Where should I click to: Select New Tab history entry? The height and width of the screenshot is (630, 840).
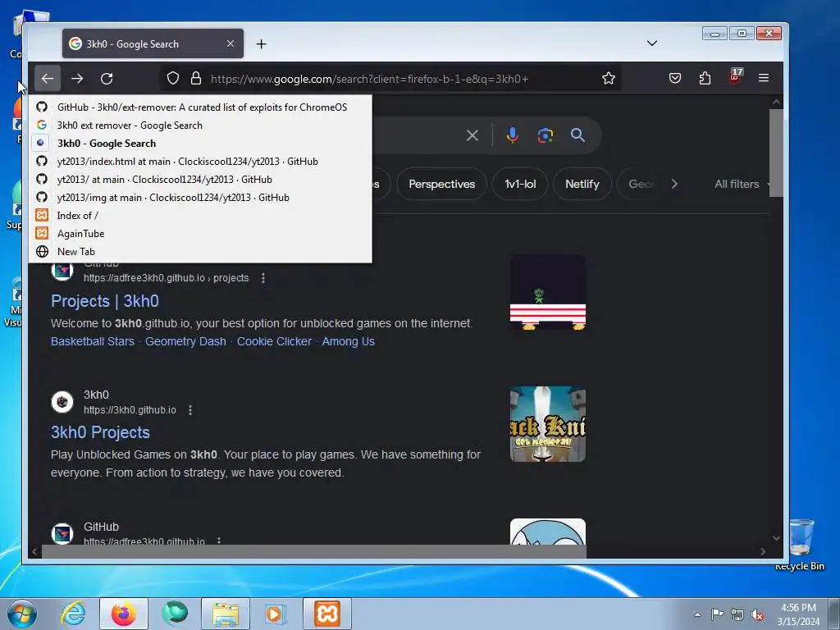tap(200, 252)
